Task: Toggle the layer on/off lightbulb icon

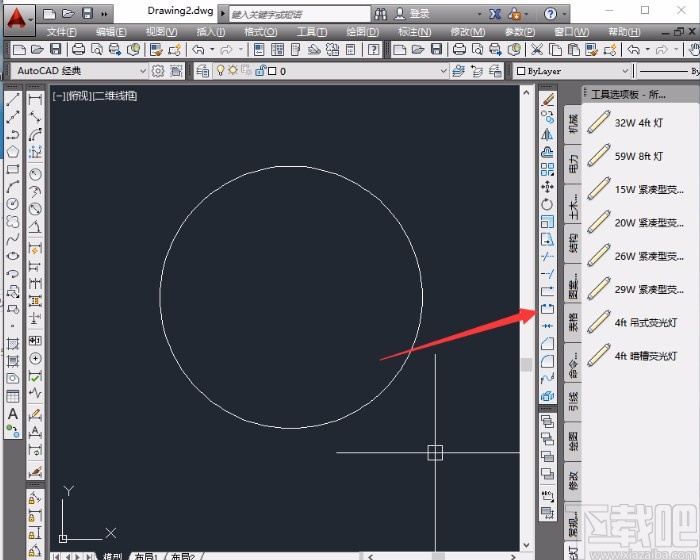Action: tap(220, 71)
